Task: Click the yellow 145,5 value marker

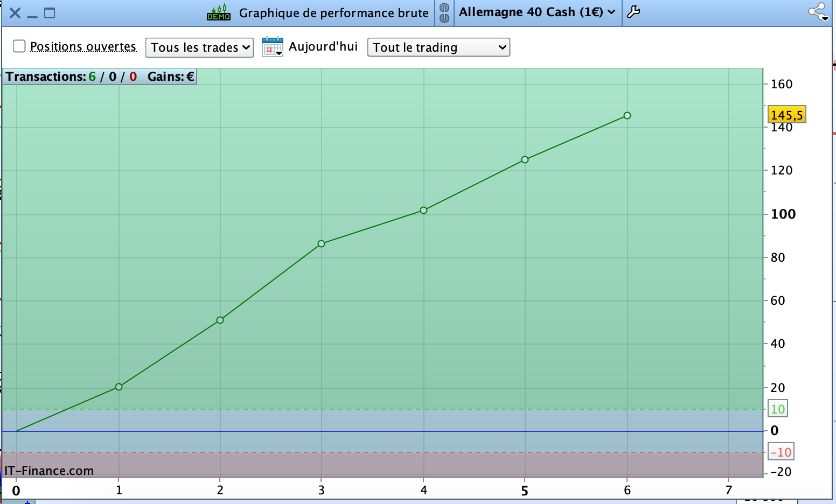Action: pos(786,115)
